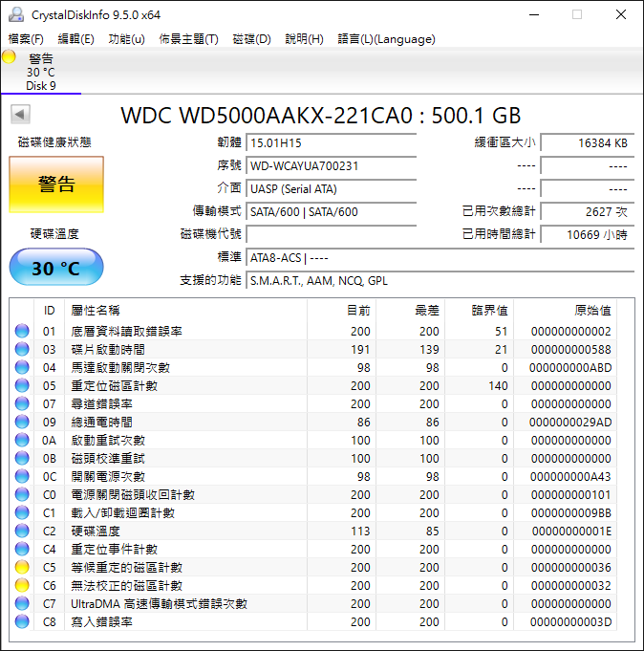Click the CrystalDiskInfo app icon in title bar
This screenshot has width=644, height=651.
(x=16, y=15)
